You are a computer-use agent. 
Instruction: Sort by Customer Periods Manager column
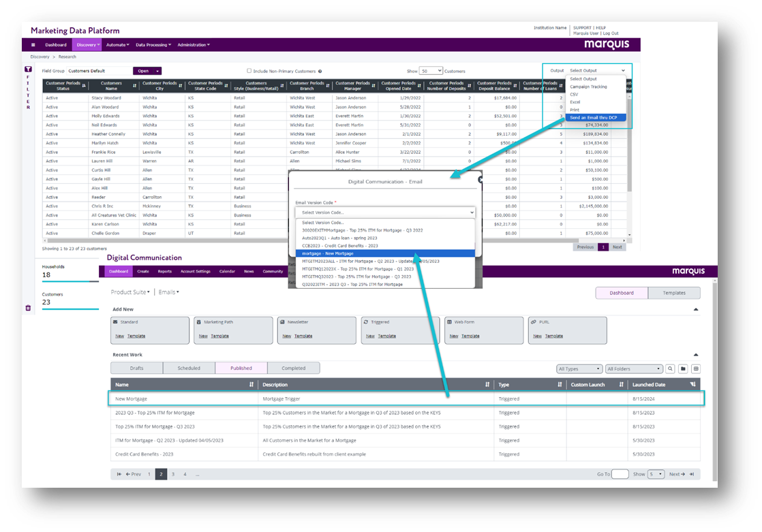click(374, 86)
